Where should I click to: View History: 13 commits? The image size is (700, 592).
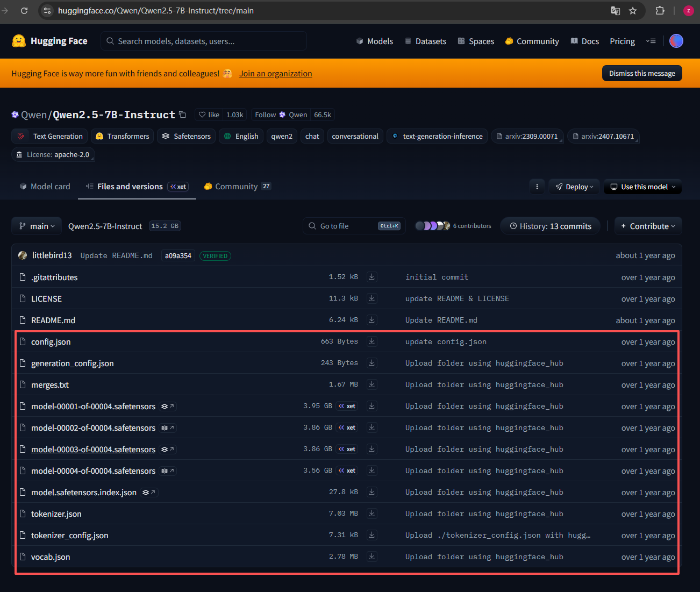tap(550, 226)
